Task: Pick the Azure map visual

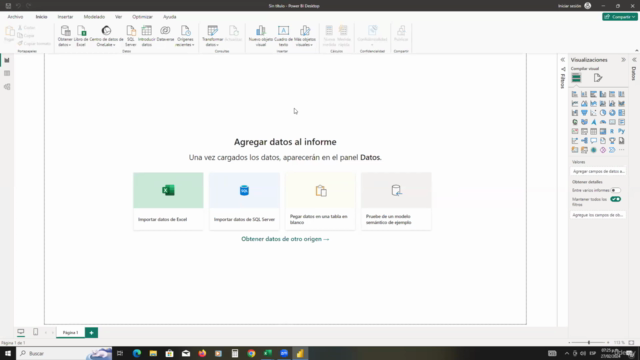Action: tap(593, 122)
